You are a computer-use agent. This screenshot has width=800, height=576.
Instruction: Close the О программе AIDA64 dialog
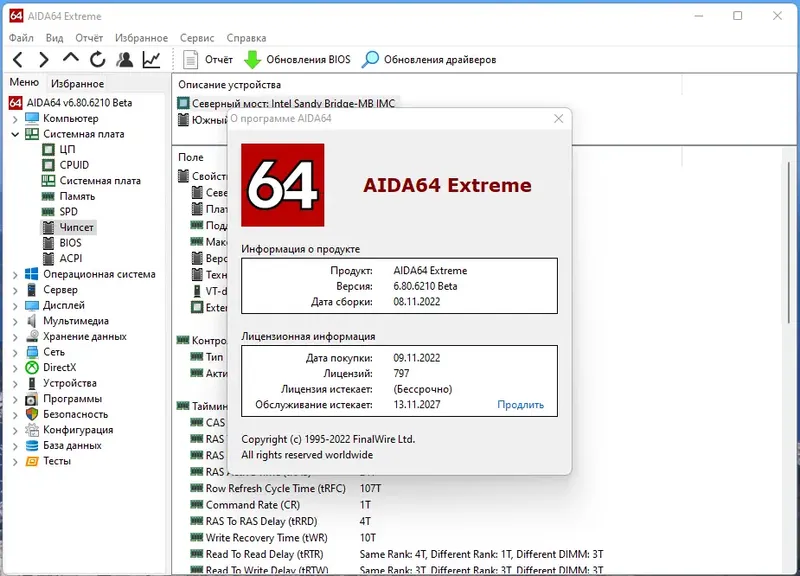[x=559, y=118]
